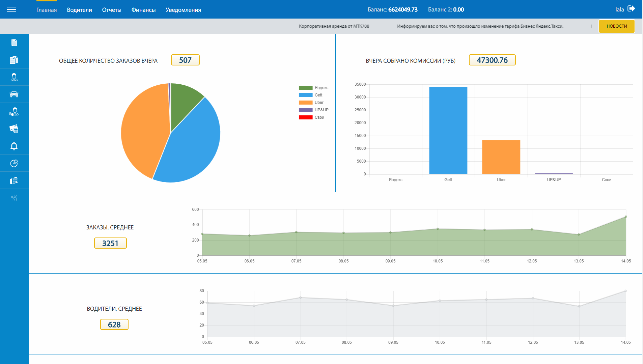Screen dimensions: 643x364
Task: Open the Водители menu
Action: [79, 10]
